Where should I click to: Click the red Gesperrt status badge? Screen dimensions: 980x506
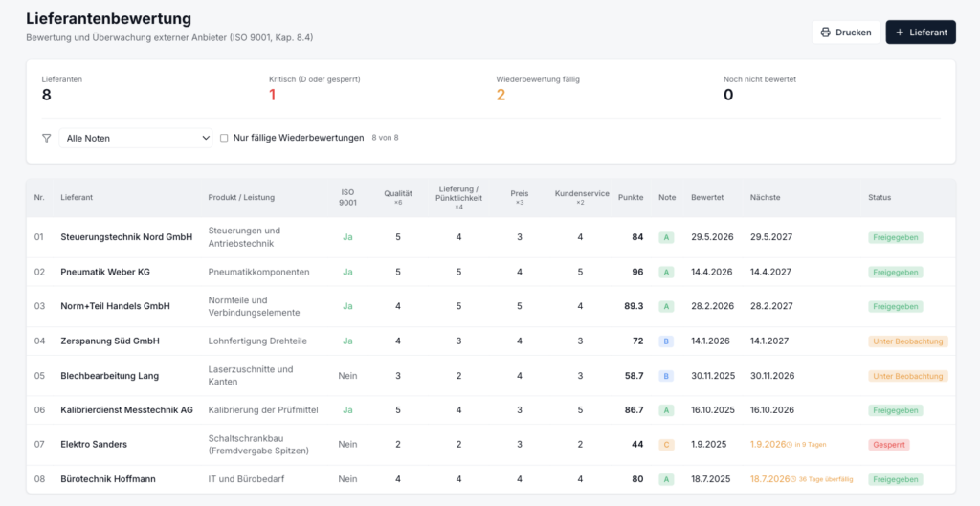888,445
